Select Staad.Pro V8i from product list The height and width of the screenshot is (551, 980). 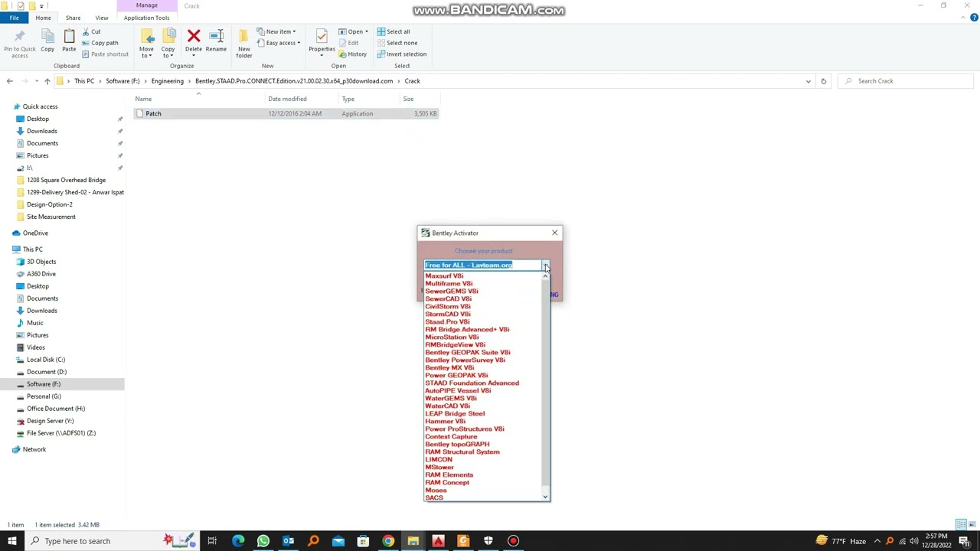point(447,322)
